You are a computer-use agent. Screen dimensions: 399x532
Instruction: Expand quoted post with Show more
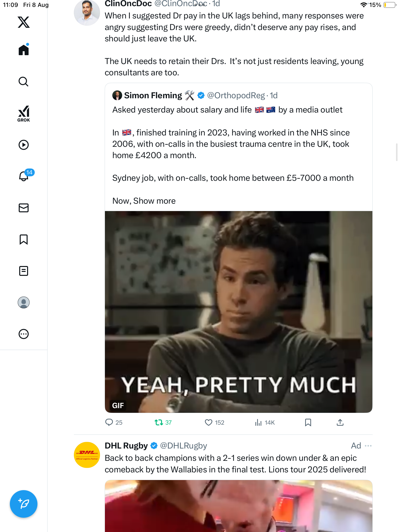tap(154, 201)
